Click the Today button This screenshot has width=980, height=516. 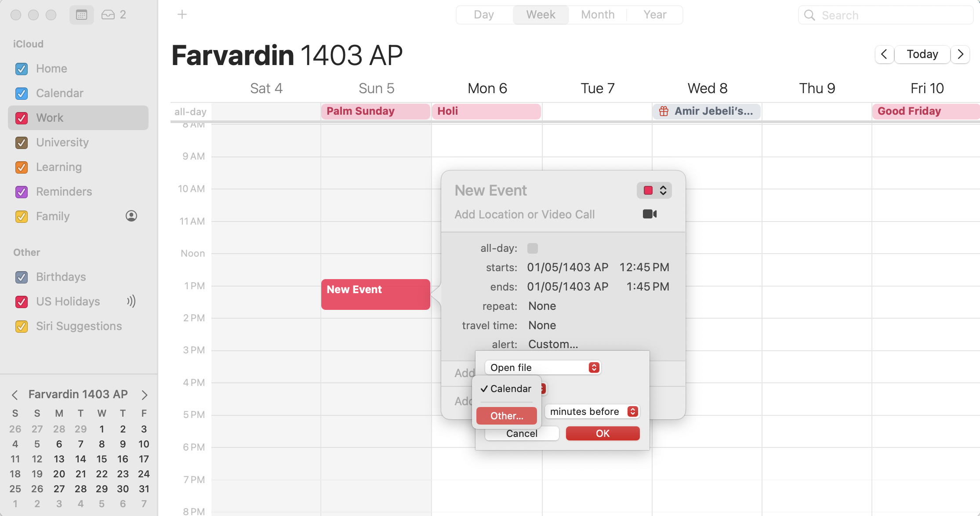(x=922, y=54)
